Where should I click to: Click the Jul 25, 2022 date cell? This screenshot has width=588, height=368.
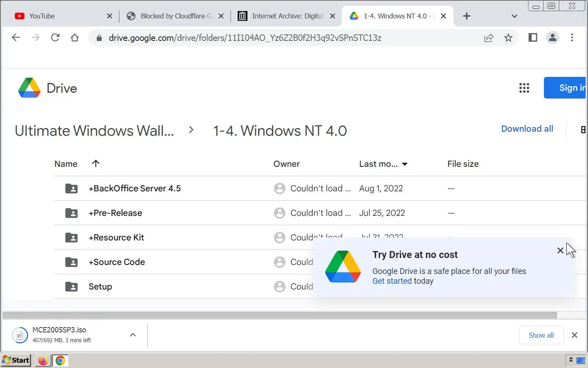point(382,213)
